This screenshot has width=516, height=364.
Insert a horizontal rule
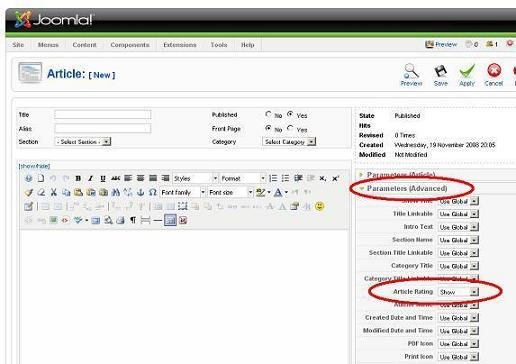pos(158,220)
